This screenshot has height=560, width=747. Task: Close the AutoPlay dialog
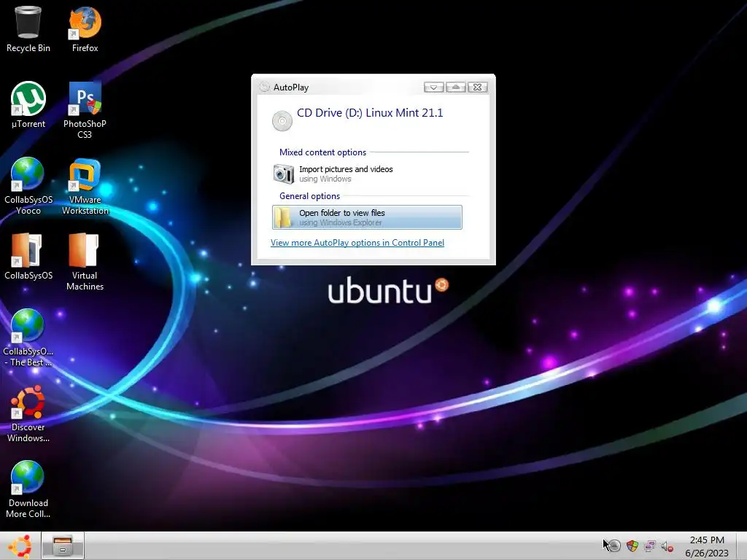(x=477, y=87)
